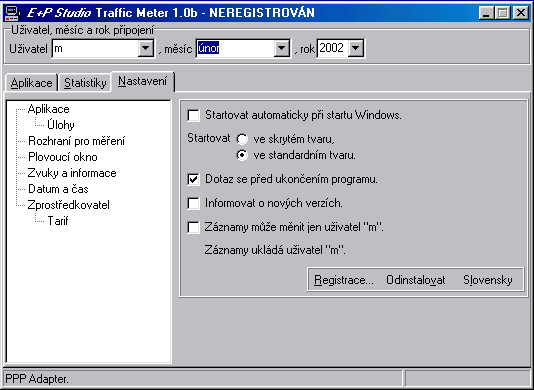Switch language with Slovensky button

point(488,280)
